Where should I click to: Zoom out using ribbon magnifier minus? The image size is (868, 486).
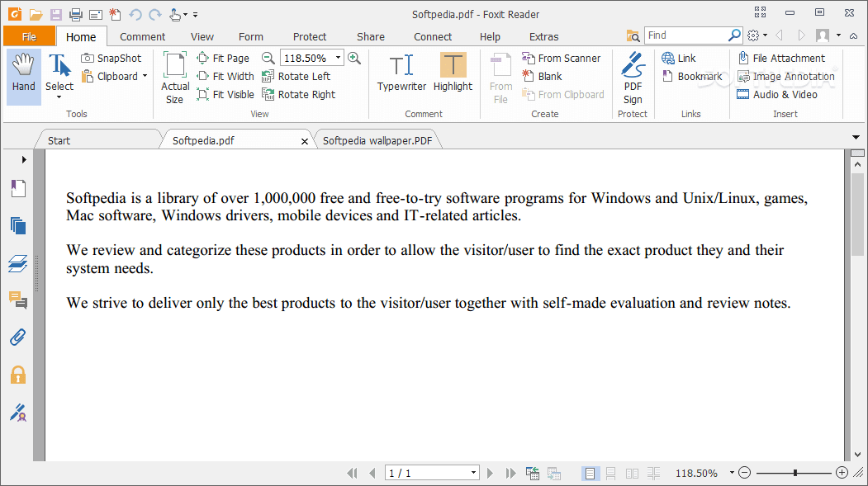tap(268, 58)
